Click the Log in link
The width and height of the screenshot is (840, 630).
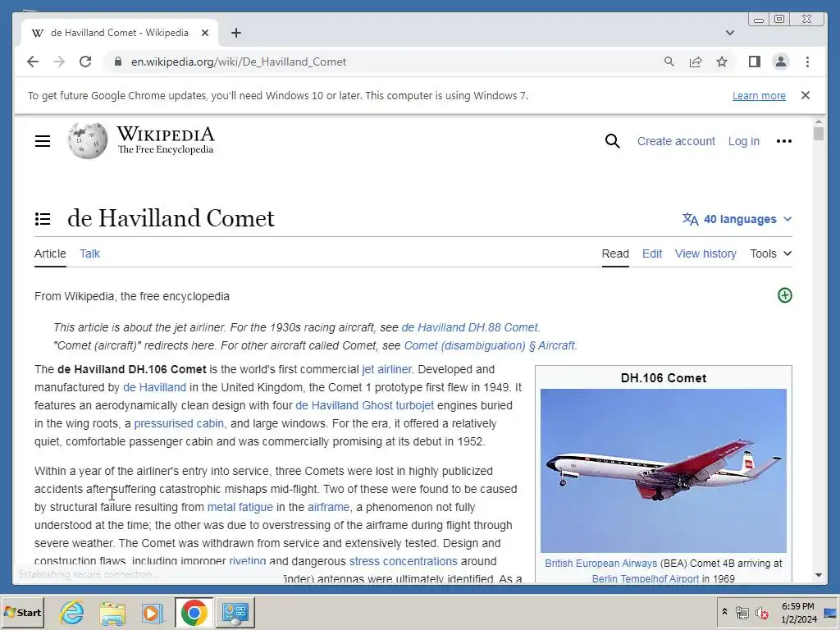click(x=743, y=141)
